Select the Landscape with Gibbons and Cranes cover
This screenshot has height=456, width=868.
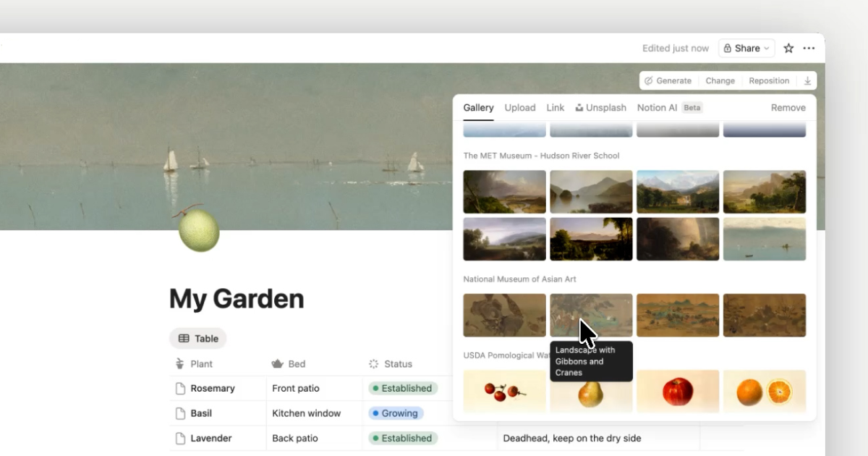pos(591,315)
